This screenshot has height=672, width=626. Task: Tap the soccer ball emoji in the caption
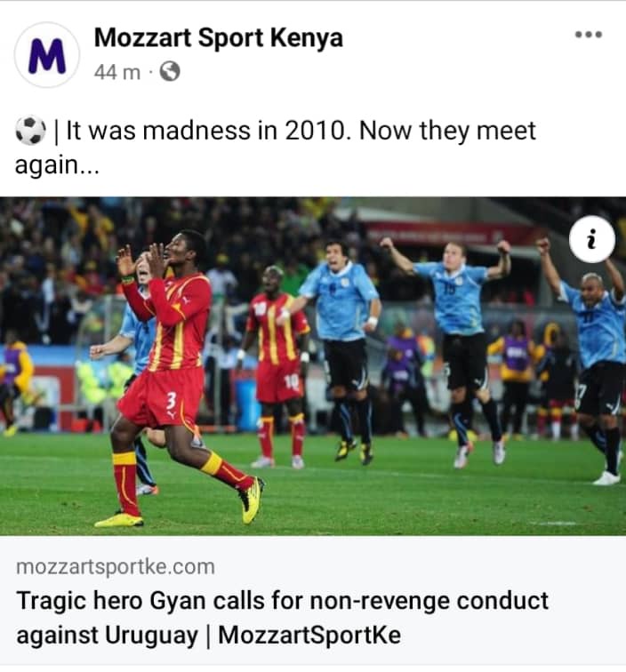click(30, 131)
